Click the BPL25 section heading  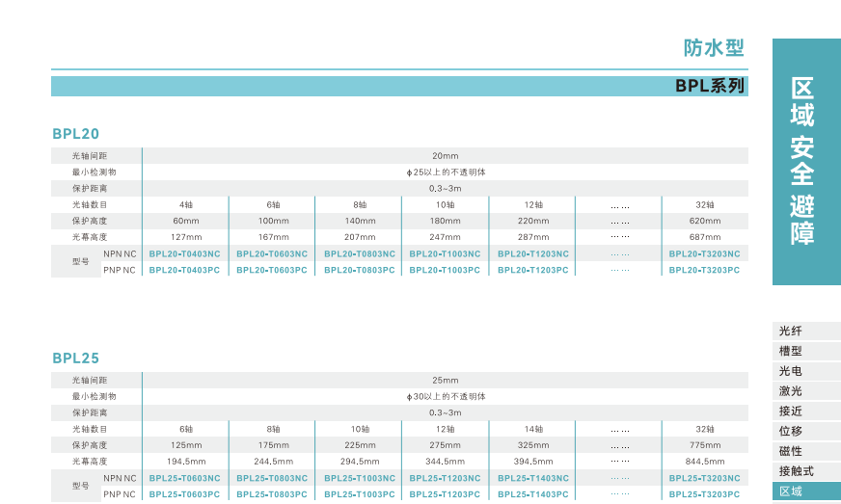tap(76, 358)
